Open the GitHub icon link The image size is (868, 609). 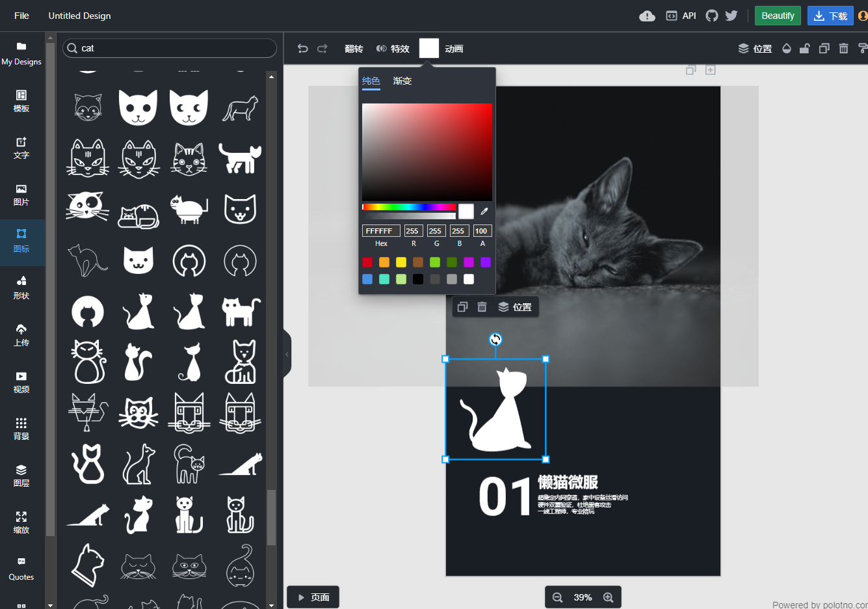pyautogui.click(x=712, y=16)
